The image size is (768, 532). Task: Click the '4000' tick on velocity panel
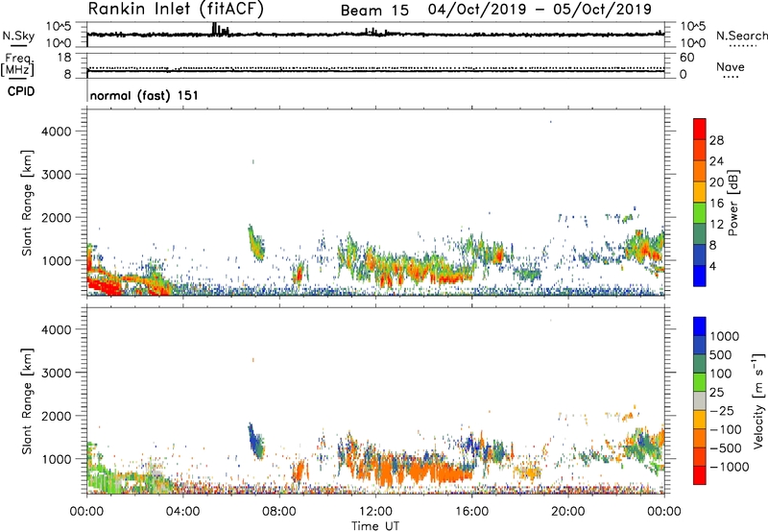click(x=57, y=329)
